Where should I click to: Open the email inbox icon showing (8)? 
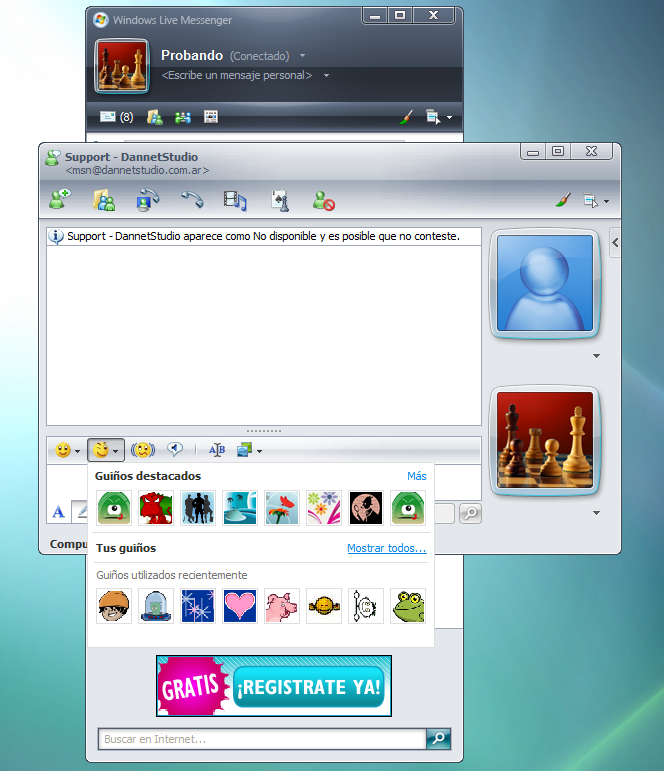(116, 117)
